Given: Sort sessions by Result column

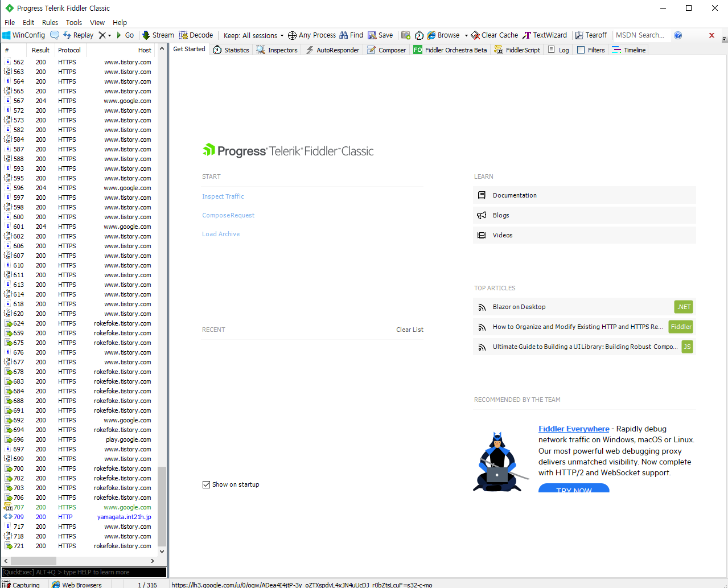Looking at the screenshot, I should pos(40,50).
